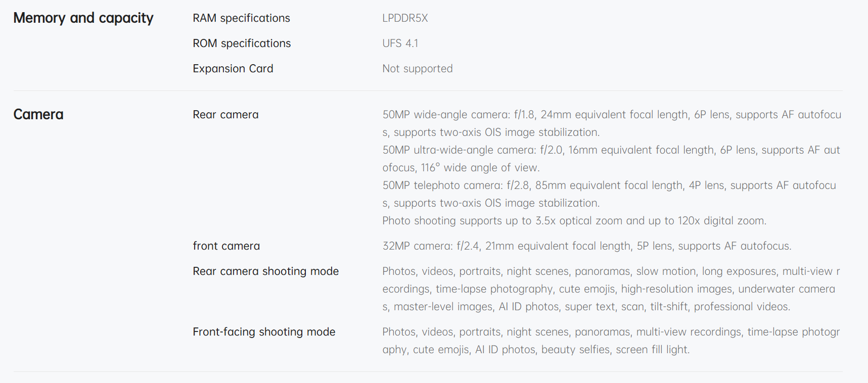Click the 3.5x optical zoom sentence
This screenshot has height=383, width=868.
pos(574,221)
